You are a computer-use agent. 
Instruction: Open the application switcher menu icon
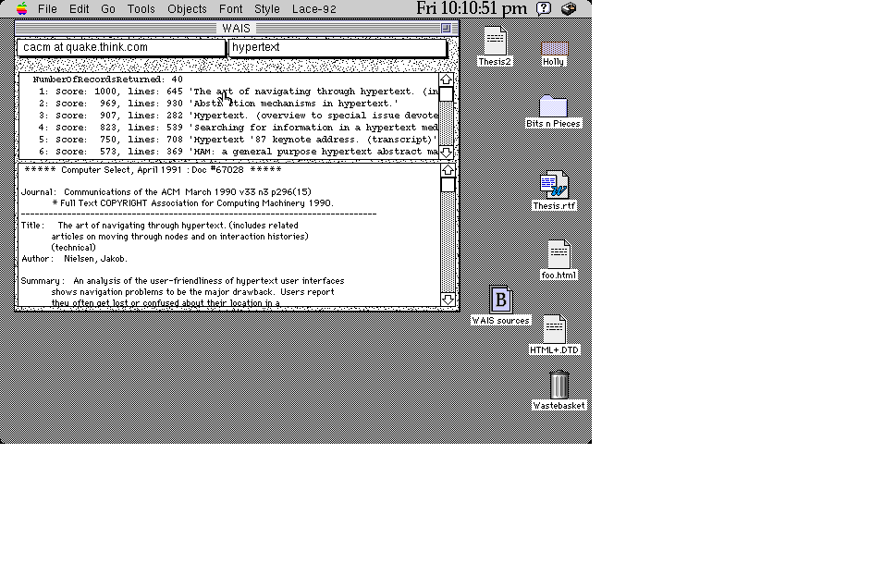570,9
